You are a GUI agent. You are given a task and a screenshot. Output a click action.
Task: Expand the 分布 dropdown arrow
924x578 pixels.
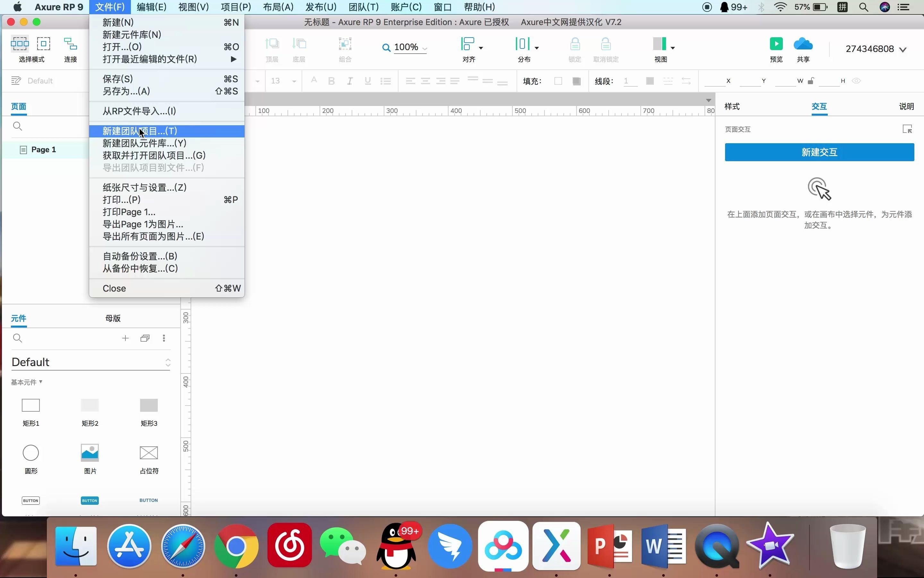[x=536, y=48]
